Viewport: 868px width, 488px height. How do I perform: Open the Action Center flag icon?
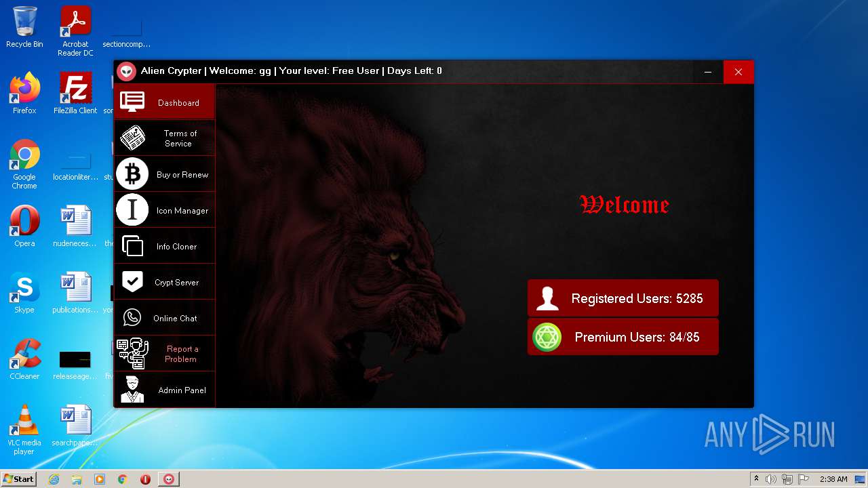(x=804, y=479)
